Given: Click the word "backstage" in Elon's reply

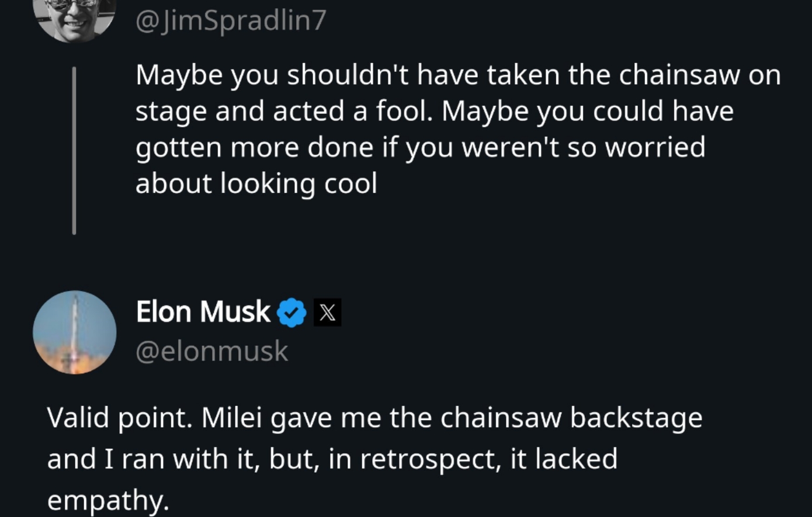Looking at the screenshot, I should [x=636, y=418].
